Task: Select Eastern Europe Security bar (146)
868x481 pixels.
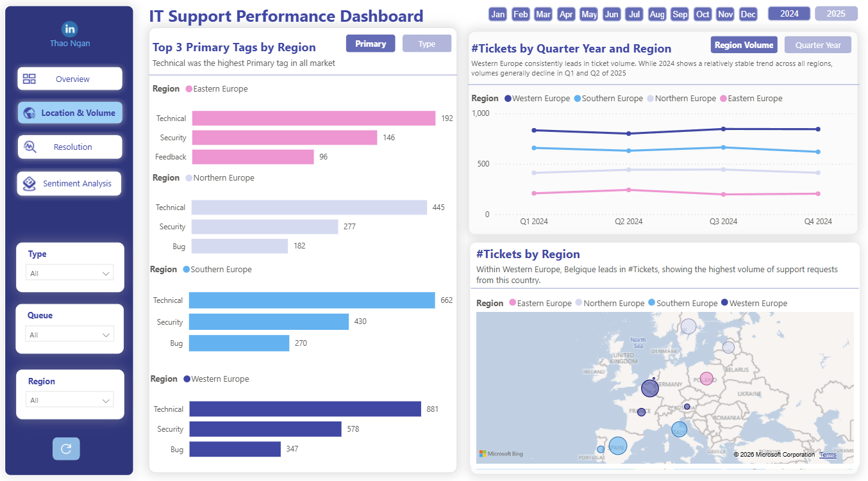Action: coord(285,138)
